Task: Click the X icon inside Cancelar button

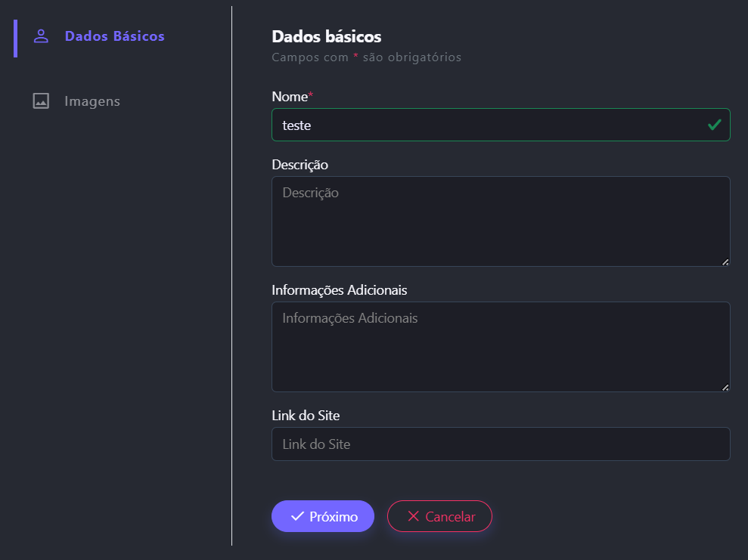Action: (x=413, y=516)
